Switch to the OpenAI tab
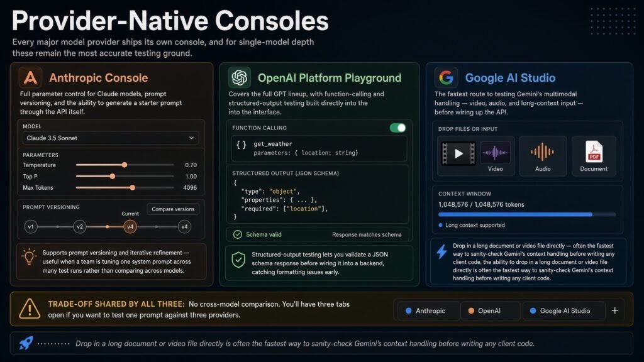The height and width of the screenshot is (362, 644). (x=490, y=310)
